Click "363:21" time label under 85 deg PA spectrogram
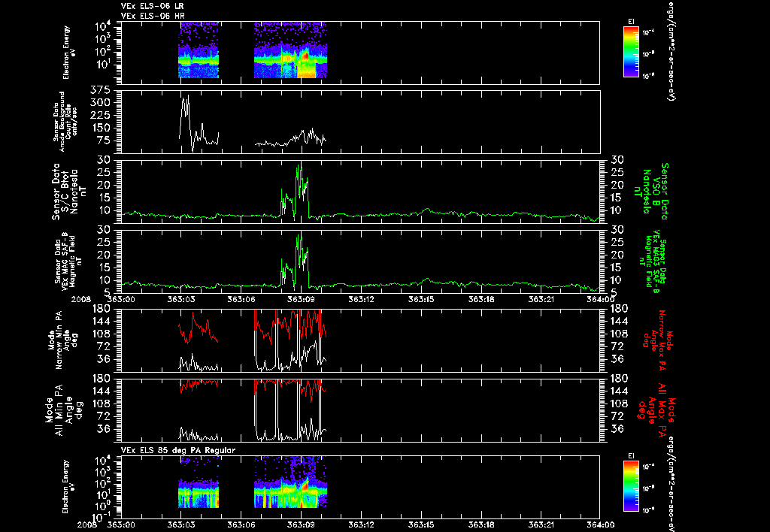 coord(541,524)
